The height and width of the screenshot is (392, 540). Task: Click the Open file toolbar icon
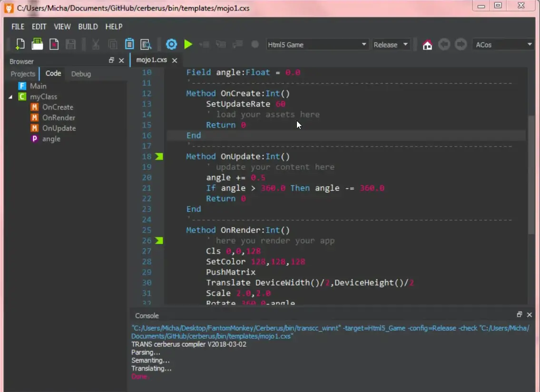tap(37, 45)
